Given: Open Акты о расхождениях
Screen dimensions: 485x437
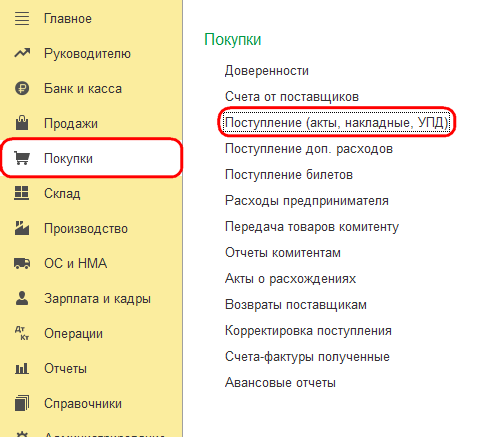Looking at the screenshot, I should tap(290, 279).
